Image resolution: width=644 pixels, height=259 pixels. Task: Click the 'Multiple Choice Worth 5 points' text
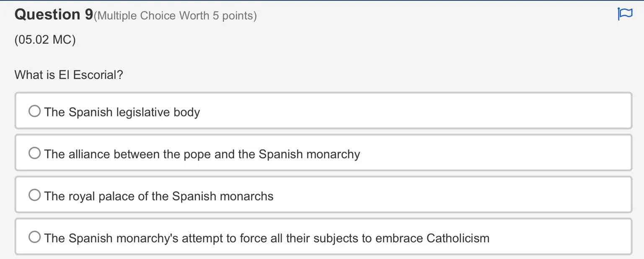coord(174,16)
